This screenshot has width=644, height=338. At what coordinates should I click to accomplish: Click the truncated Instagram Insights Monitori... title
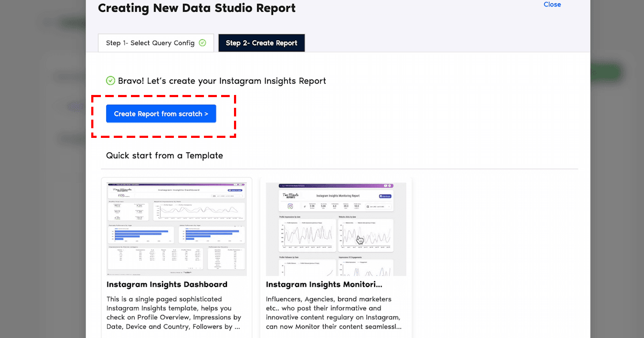[324, 284]
